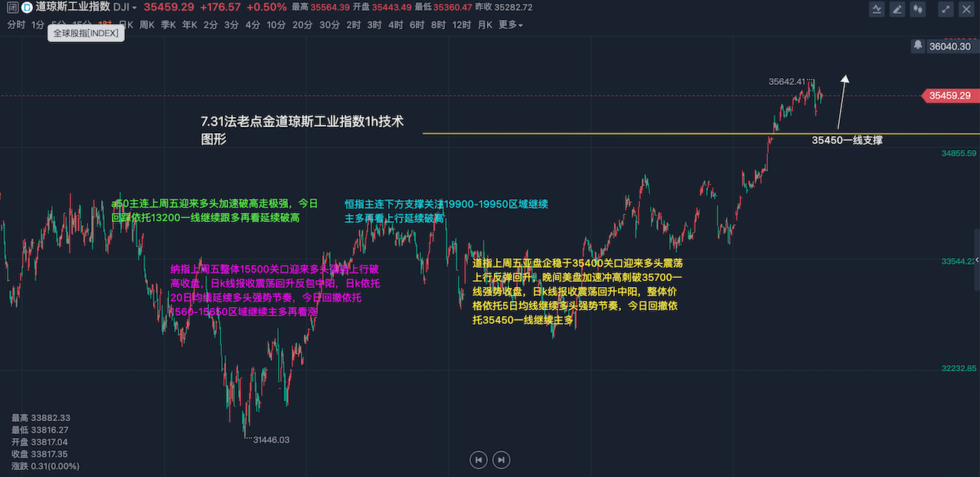Select the 季K quarterly chart
This screenshot has width=980, height=477.
168,25
